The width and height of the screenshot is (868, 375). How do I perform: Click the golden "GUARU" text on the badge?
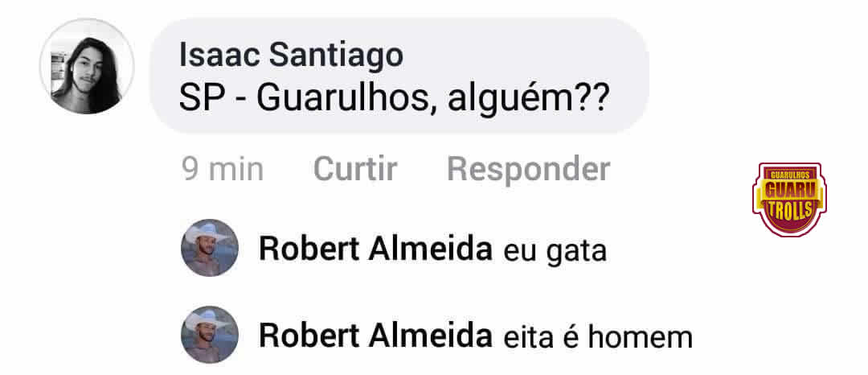[790, 190]
